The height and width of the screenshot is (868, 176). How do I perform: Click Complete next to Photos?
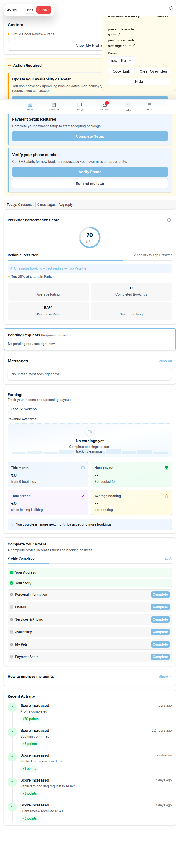pyautogui.click(x=160, y=607)
